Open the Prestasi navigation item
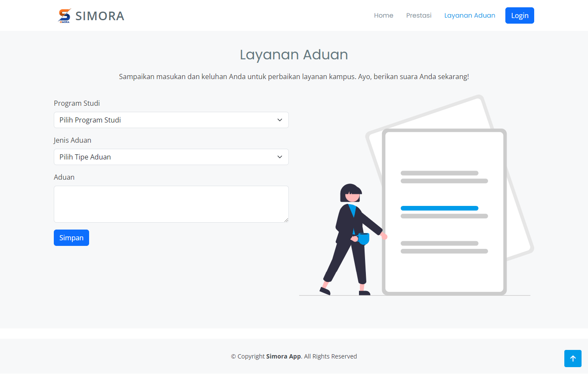Viewport: 588px width, 374px height. point(418,15)
